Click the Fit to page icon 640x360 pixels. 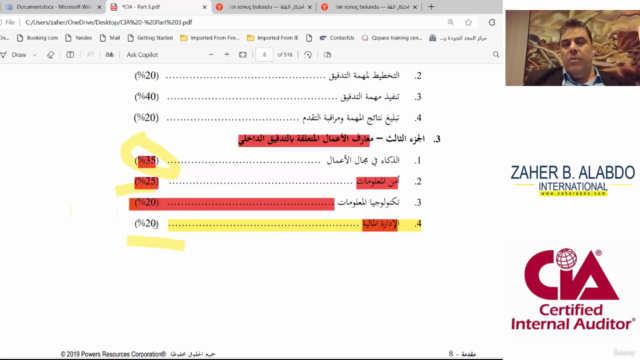tap(242, 55)
